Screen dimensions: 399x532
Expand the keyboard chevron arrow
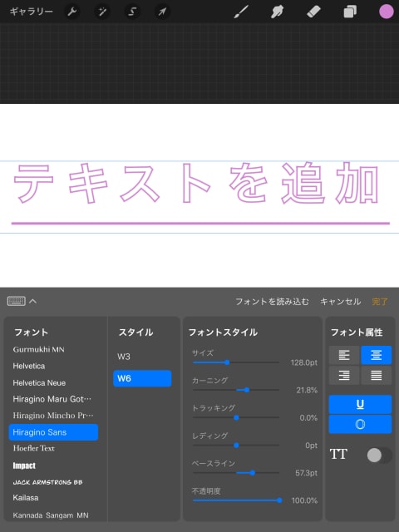(33, 301)
